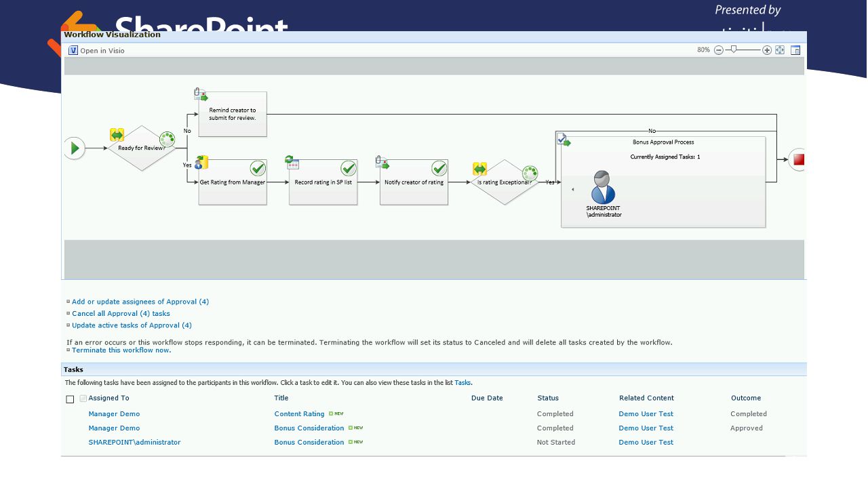Screen dimensions: 868x488
Task: Click task icon on Bonus Approval Process box
Action: point(564,140)
